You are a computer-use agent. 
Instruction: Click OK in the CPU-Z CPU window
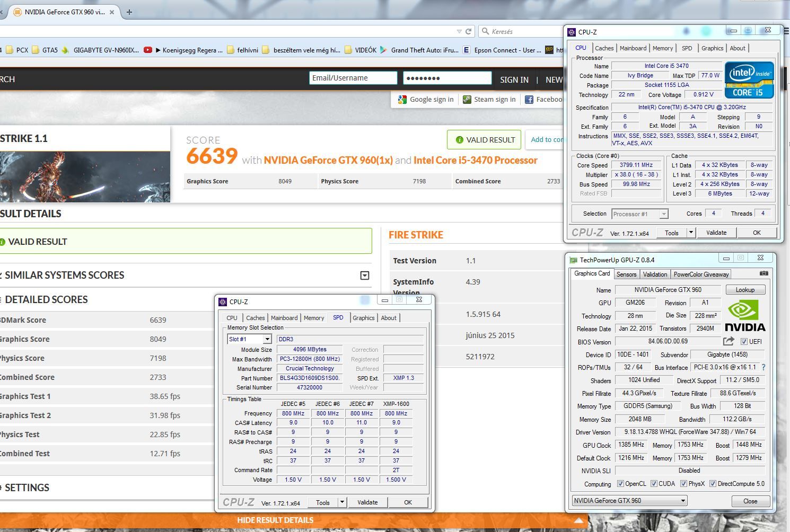point(757,233)
